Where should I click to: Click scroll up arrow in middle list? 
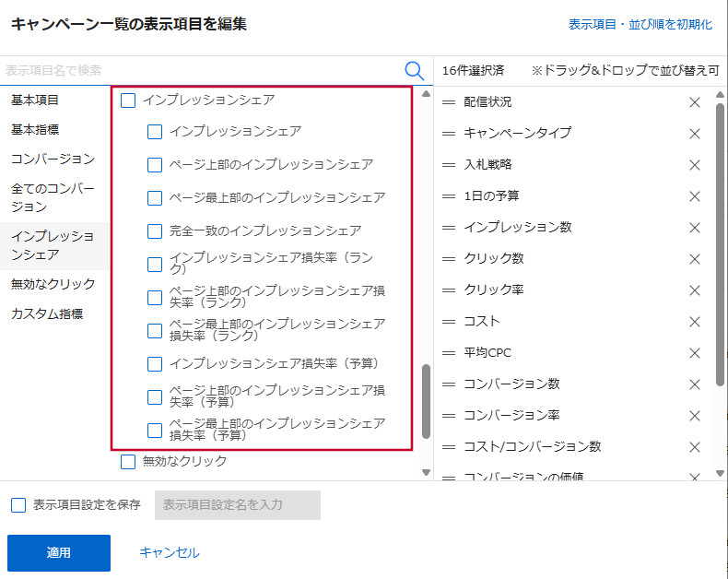[x=425, y=94]
